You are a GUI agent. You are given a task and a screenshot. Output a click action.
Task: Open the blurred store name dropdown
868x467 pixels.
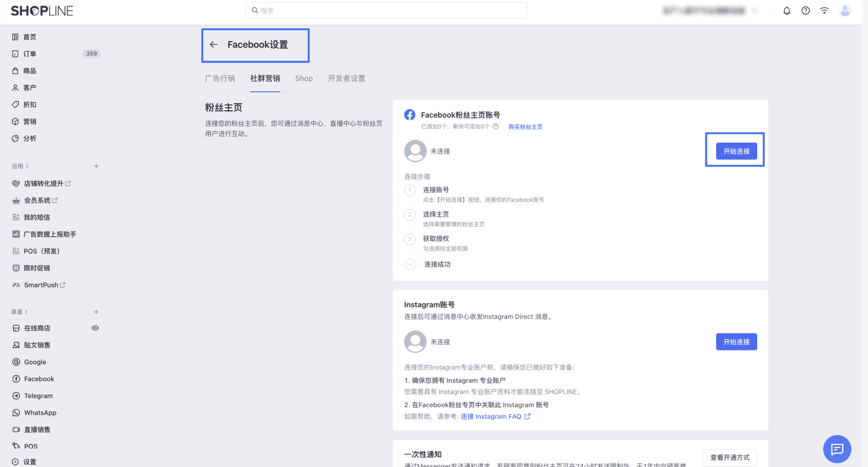tap(710, 11)
